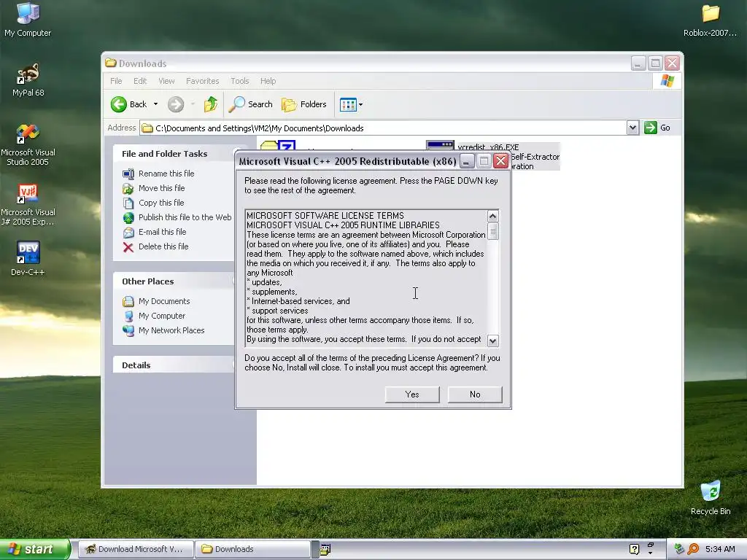Collapse the Other Places panel header

click(x=174, y=281)
